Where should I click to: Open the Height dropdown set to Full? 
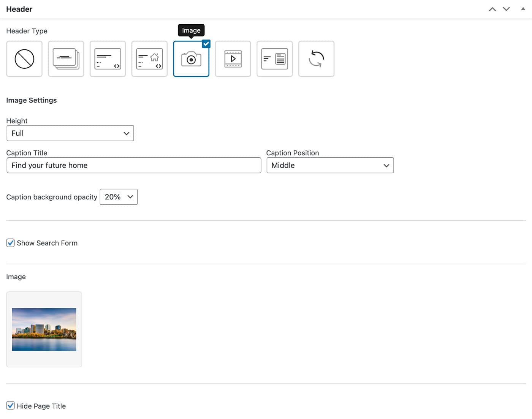tap(70, 133)
